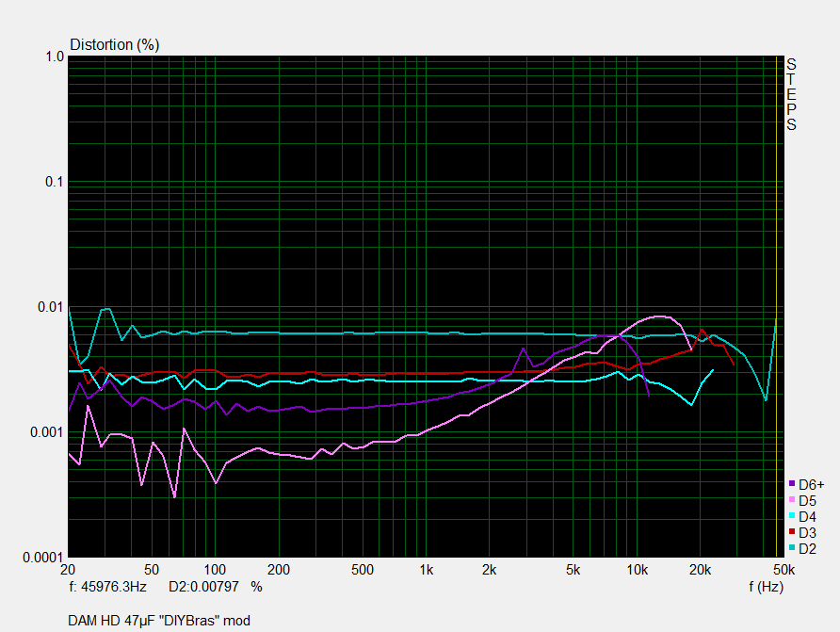Click the D3 red legend swatch
Image resolution: width=840 pixels, height=632 pixels.
tap(792, 532)
